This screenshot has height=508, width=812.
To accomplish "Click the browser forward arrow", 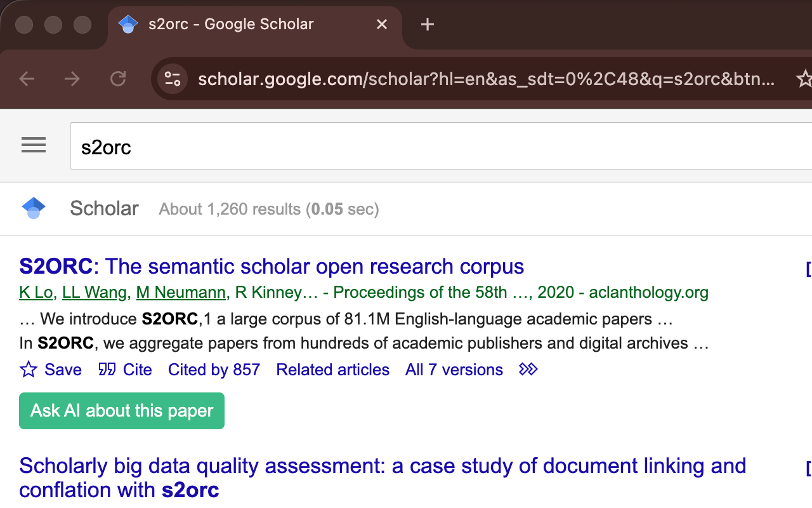I will click(x=72, y=79).
